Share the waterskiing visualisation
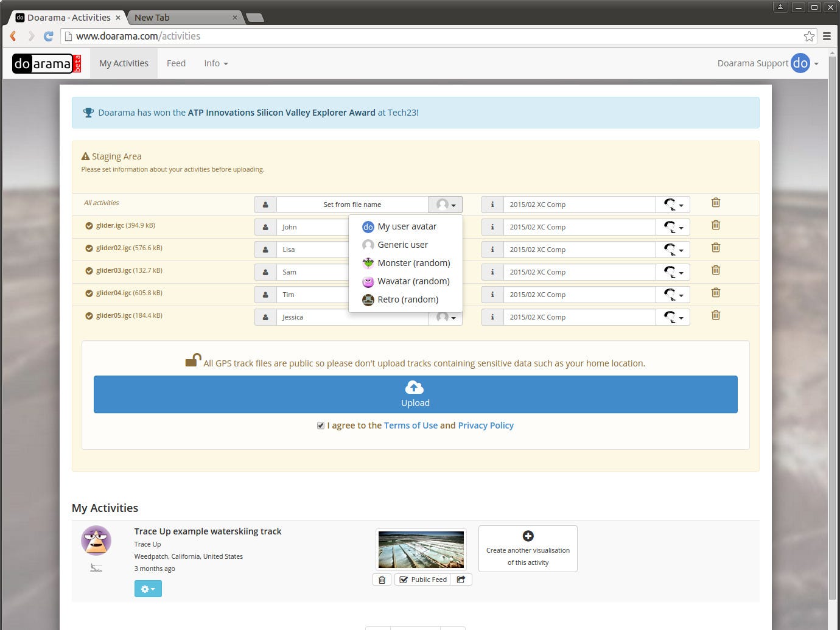840x630 pixels. 461,579
